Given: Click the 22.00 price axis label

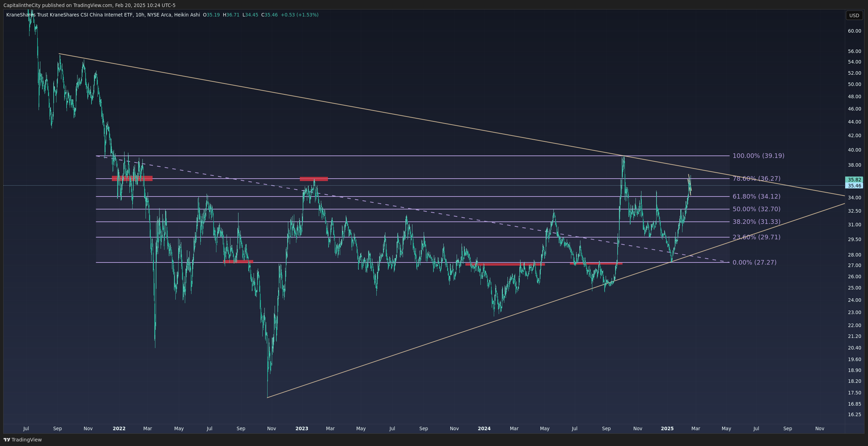Looking at the screenshot, I should coord(854,325).
